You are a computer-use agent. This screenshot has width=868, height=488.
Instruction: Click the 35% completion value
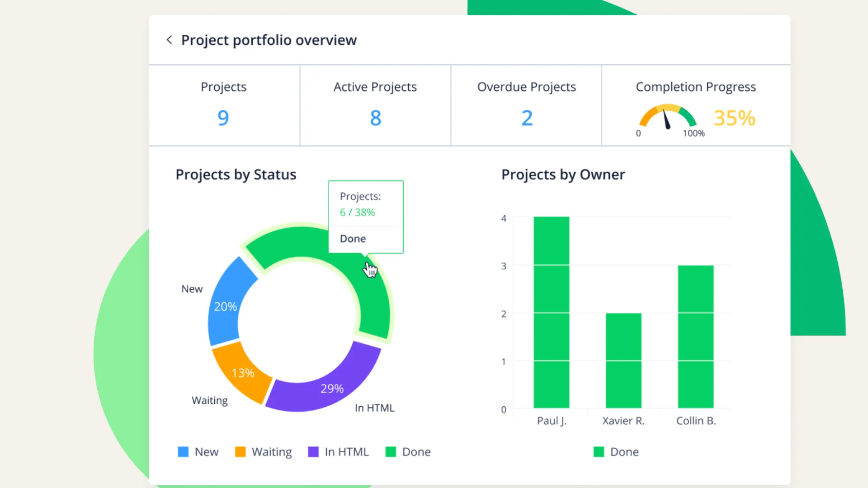pyautogui.click(x=734, y=118)
